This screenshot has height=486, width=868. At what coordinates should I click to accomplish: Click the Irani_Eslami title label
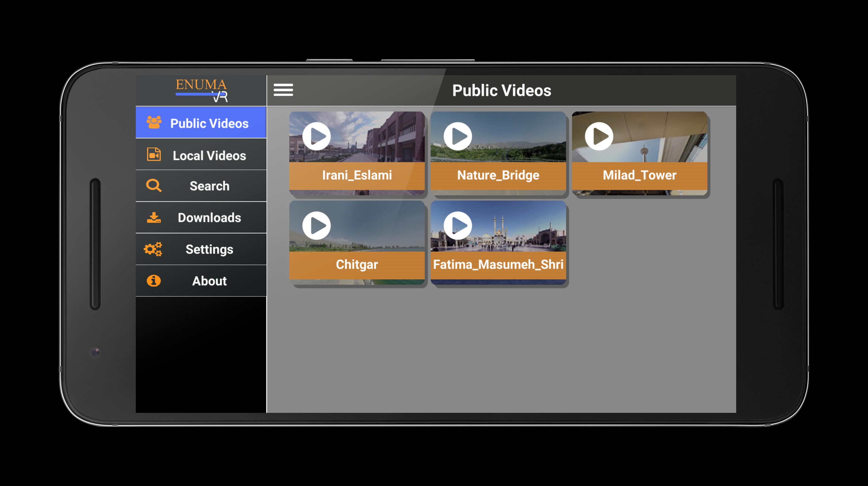[x=357, y=175]
